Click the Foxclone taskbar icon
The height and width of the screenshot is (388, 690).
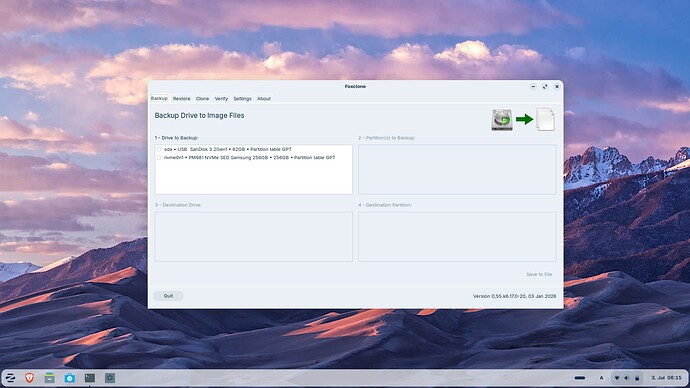110,377
